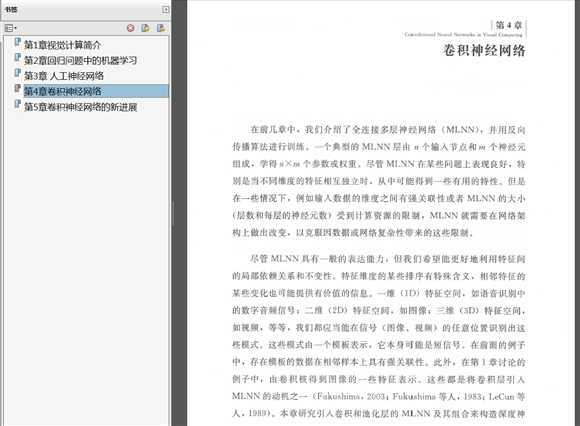Click the English subtitle under chapter label
The width and height of the screenshot is (580, 426).
463,35
